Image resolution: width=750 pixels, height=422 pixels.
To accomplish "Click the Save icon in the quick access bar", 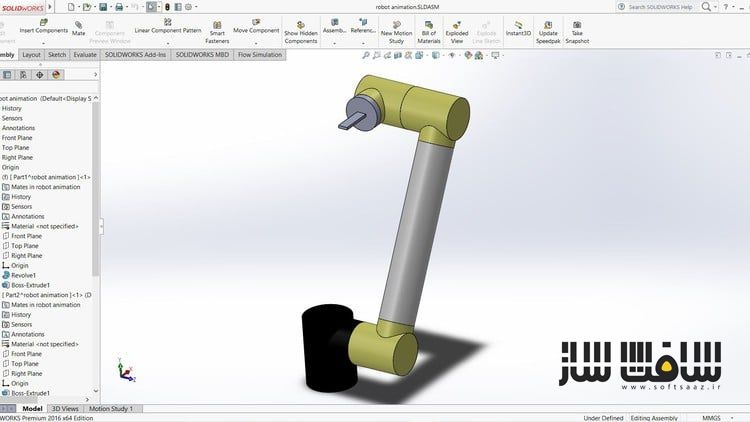I will [103, 7].
